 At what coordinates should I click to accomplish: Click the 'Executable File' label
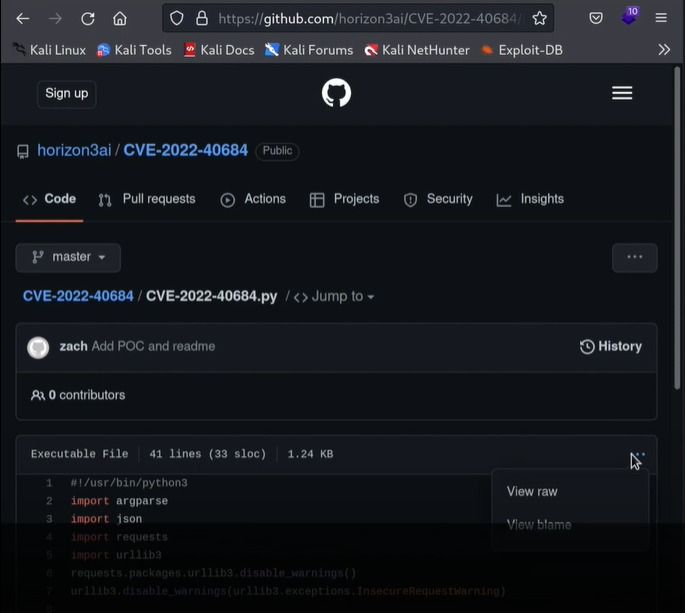tap(80, 454)
